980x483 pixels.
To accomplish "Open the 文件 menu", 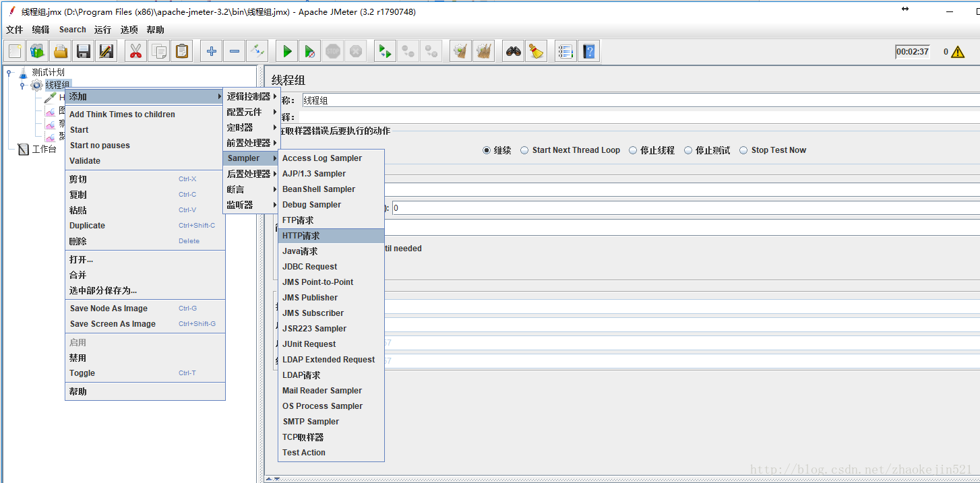I will [x=14, y=30].
